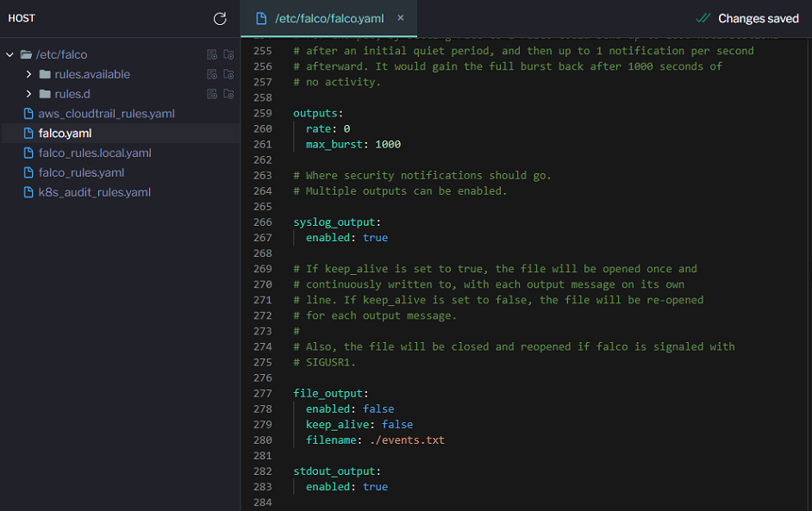Expand the rules.d folder
The height and width of the screenshot is (511, 812).
coord(28,94)
